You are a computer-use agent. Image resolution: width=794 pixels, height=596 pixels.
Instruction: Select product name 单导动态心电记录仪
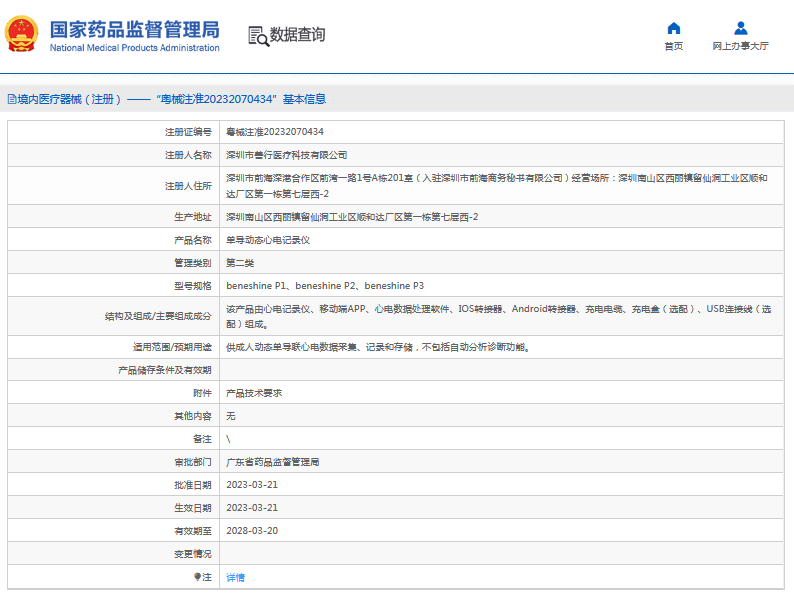coord(268,240)
